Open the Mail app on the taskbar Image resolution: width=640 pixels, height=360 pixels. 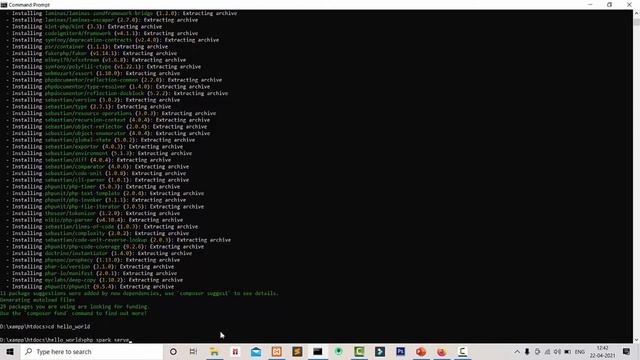coord(256,351)
